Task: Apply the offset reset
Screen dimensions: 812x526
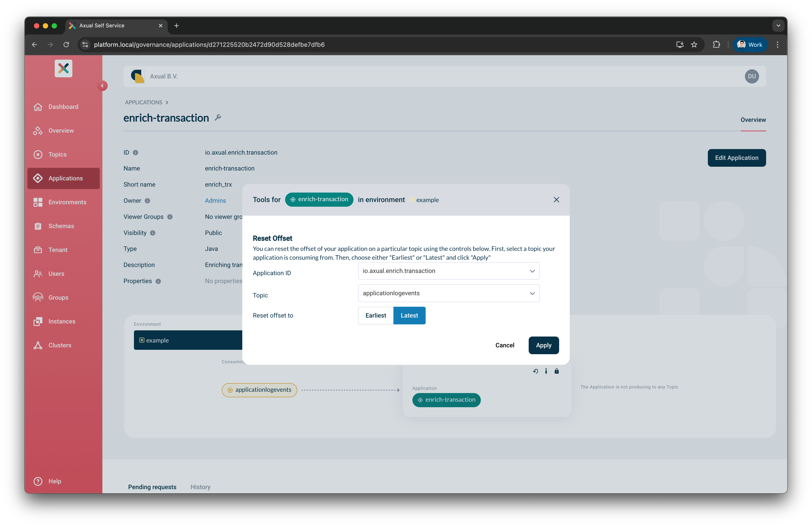Action: [x=543, y=345]
